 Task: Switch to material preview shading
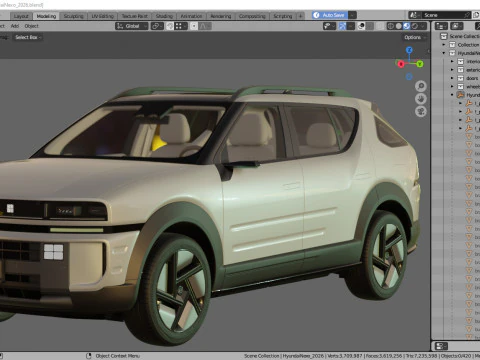click(x=406, y=26)
